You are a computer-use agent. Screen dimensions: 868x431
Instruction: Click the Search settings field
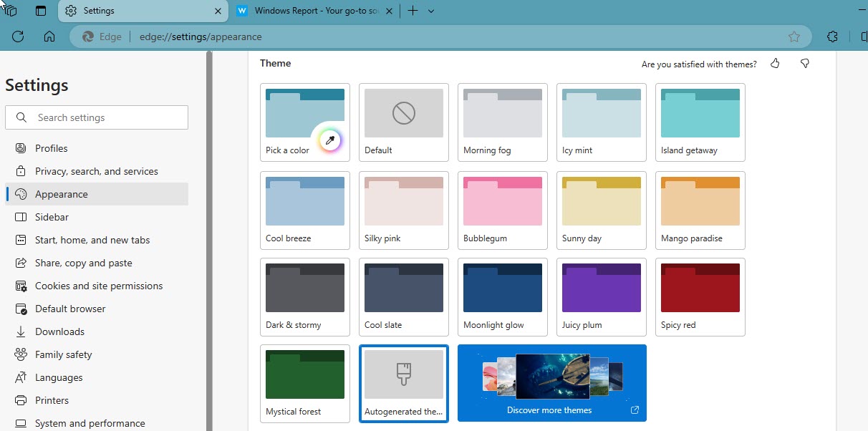pyautogui.click(x=97, y=117)
